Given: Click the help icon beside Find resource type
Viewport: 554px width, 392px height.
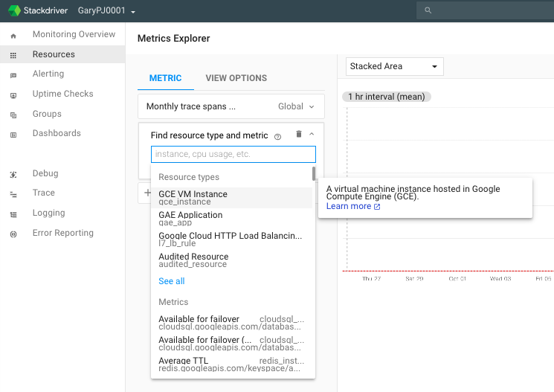Looking at the screenshot, I should [x=277, y=137].
